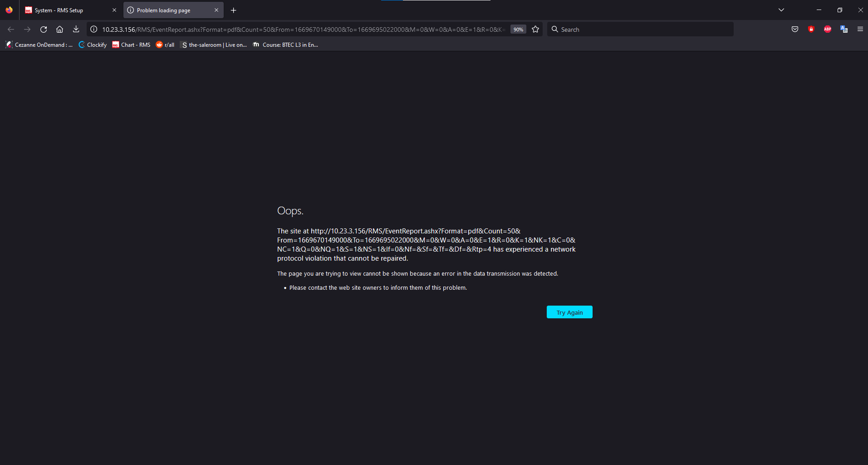Focus the Search box
Viewport: 868px width, 465px height.
pos(640,29)
